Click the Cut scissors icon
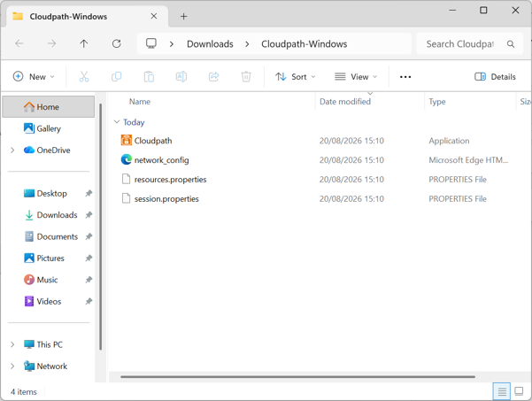The width and height of the screenshot is (532, 401). click(84, 77)
